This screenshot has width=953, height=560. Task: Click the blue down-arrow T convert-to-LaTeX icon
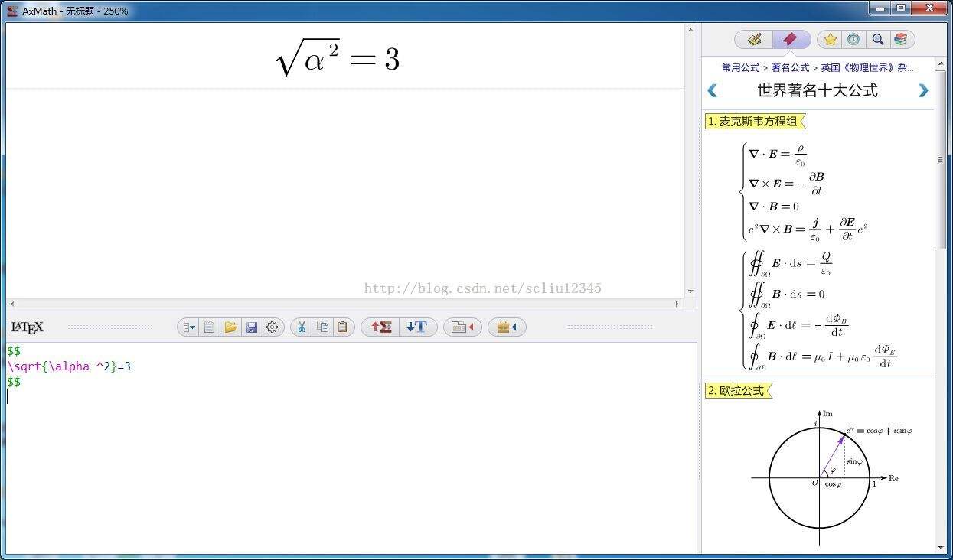pyautogui.click(x=417, y=327)
